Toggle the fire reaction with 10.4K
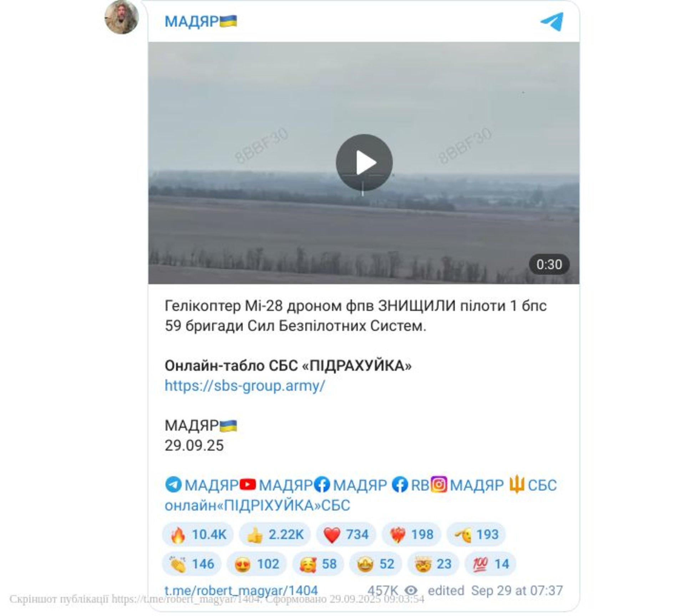 point(198,534)
